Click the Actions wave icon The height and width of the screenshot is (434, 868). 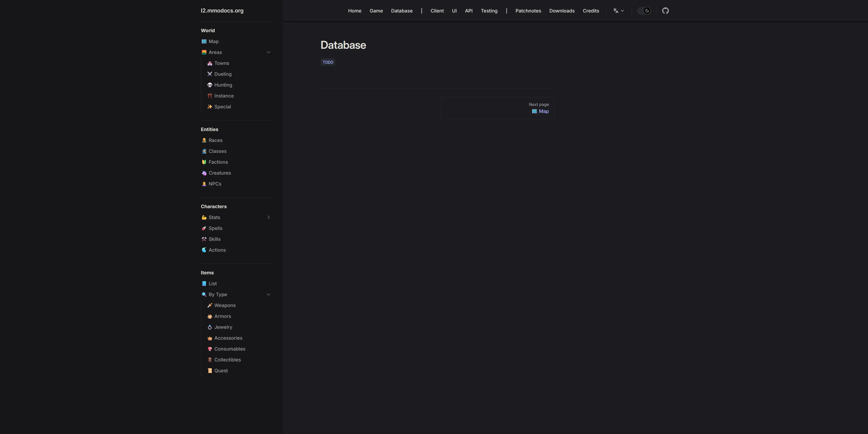point(204,250)
